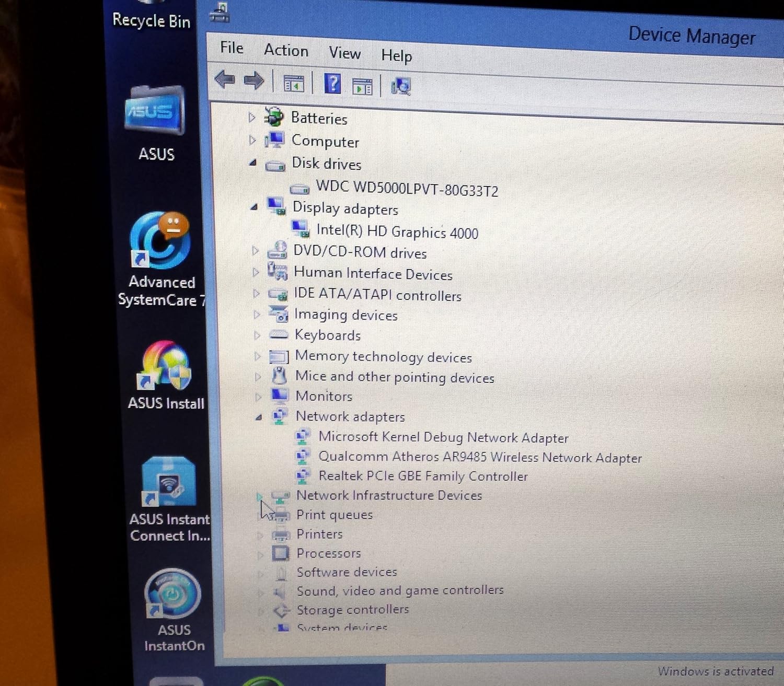This screenshot has width=784, height=686.
Task: Open the File menu
Action: (232, 48)
